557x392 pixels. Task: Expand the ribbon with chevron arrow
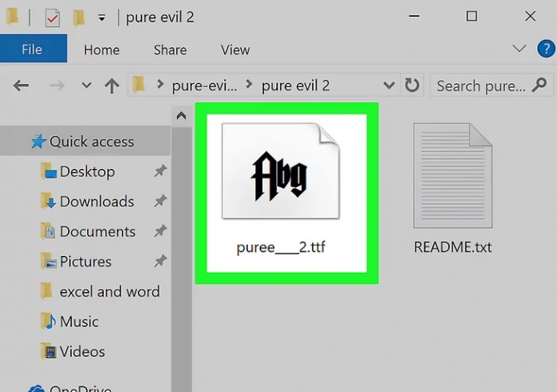[x=519, y=50]
